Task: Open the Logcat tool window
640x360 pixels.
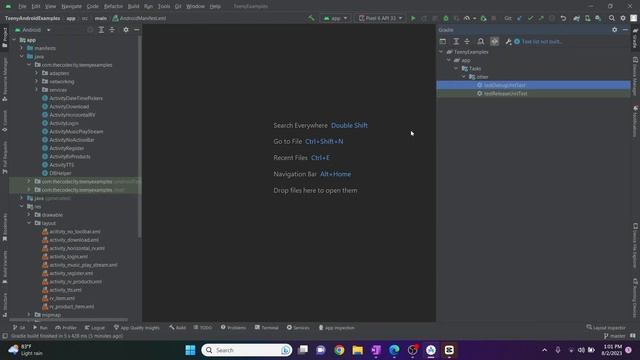Action: (95, 327)
